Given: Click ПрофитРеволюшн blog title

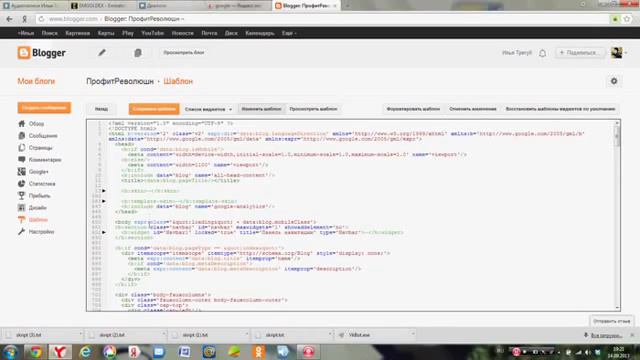Looking at the screenshot, I should [x=120, y=81].
